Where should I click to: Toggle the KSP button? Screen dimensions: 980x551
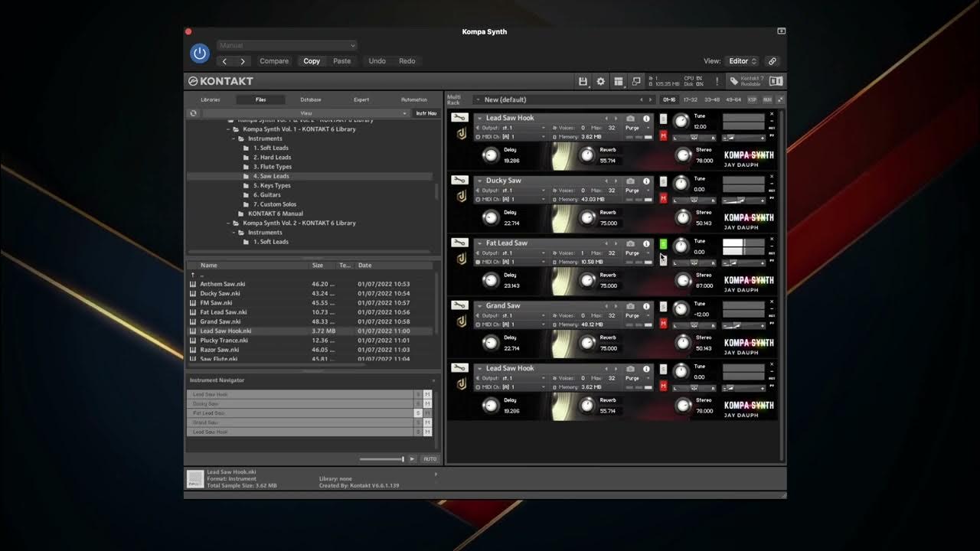(x=753, y=99)
